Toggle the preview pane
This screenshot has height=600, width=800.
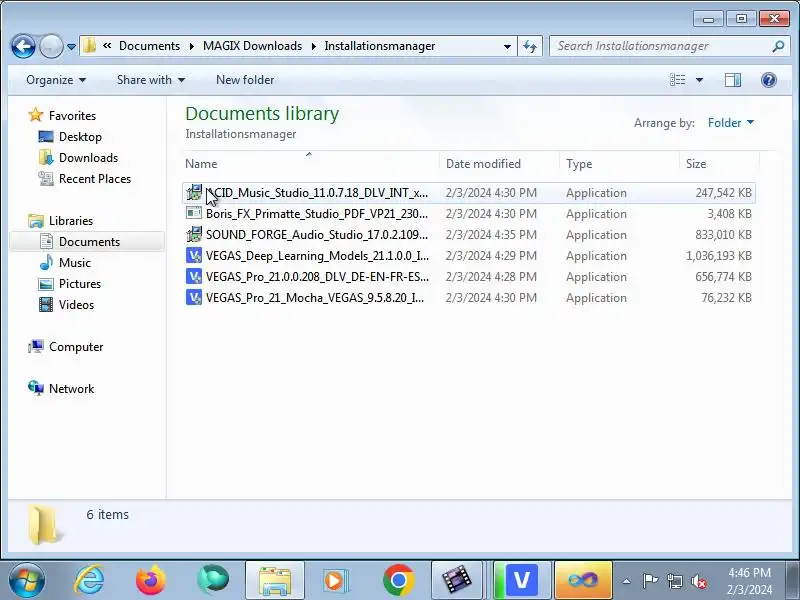coord(733,80)
